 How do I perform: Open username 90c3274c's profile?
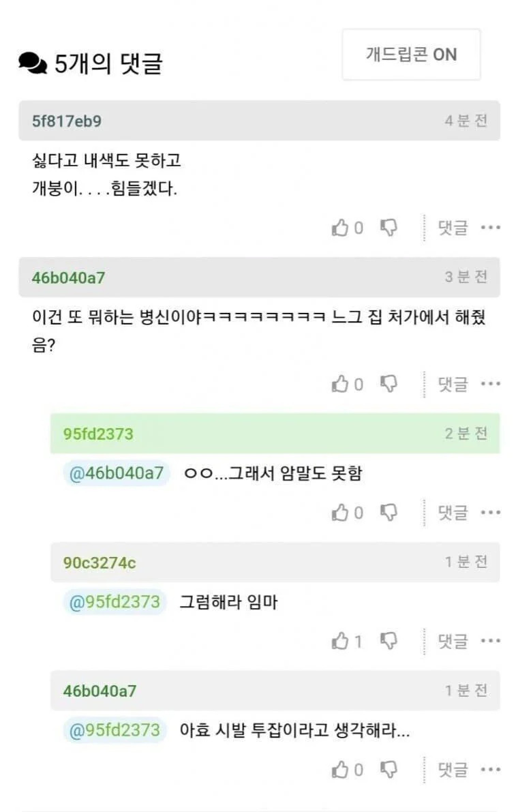[x=100, y=562]
